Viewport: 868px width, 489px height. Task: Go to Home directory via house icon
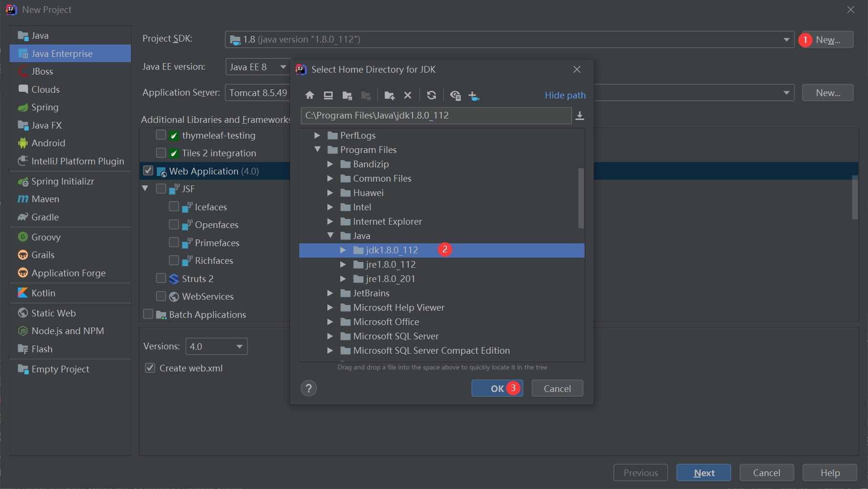310,95
